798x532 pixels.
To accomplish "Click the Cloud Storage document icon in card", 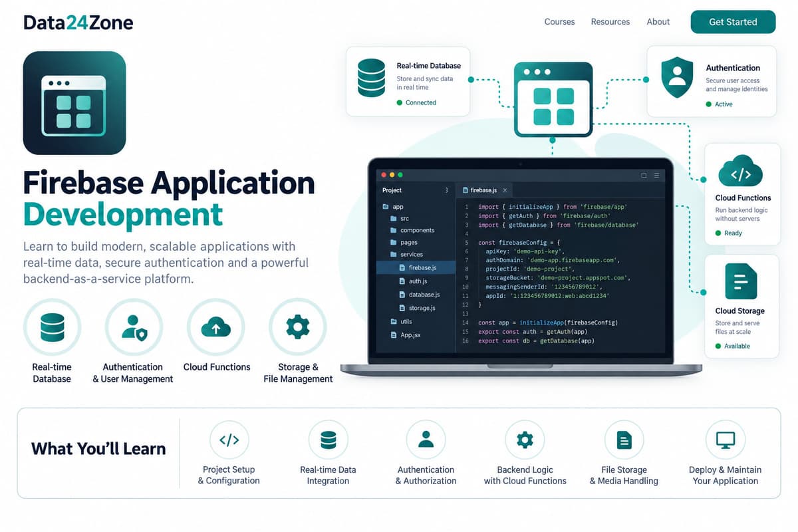I will click(x=740, y=281).
